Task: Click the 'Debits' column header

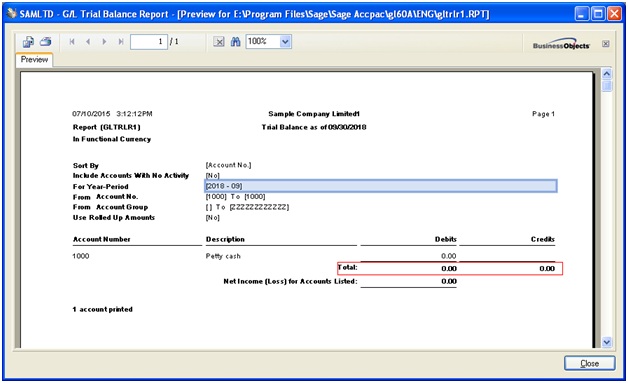Action: point(446,239)
